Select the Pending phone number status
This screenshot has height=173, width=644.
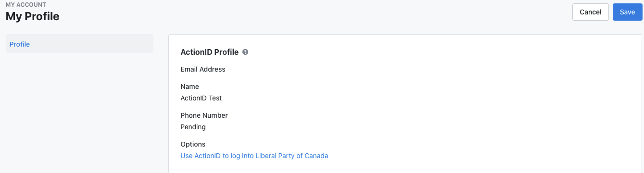pos(193,127)
